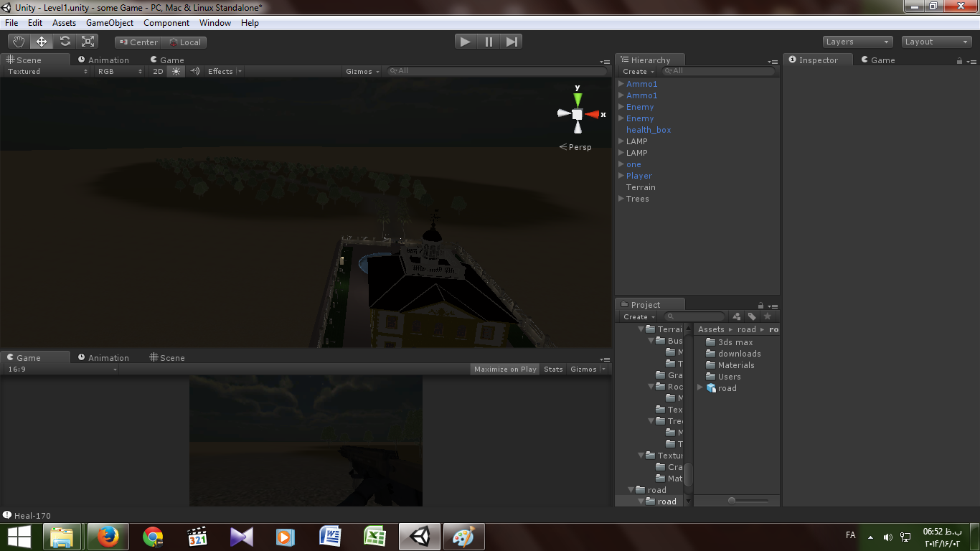Click the Stats button in Game view
980x551 pixels.
click(x=553, y=369)
